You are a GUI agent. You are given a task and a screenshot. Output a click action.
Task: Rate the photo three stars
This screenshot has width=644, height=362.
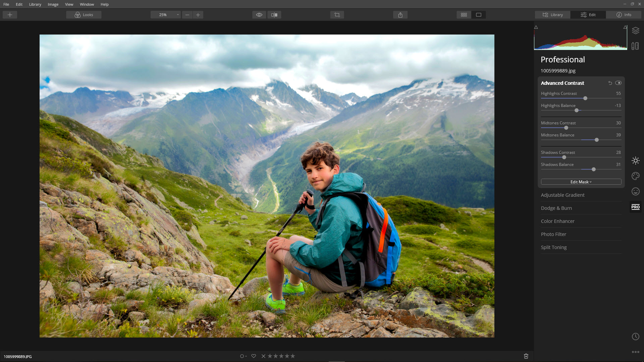coord(281,356)
